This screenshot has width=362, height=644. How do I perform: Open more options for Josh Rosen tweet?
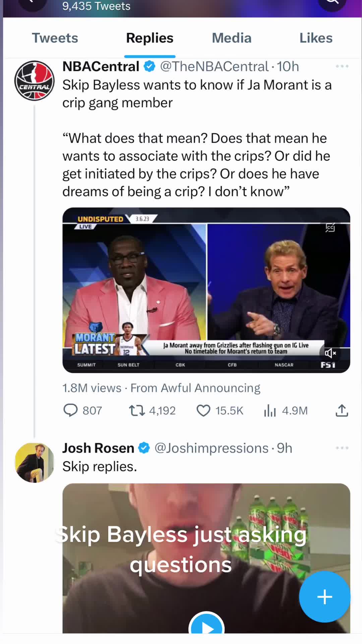coord(342,448)
